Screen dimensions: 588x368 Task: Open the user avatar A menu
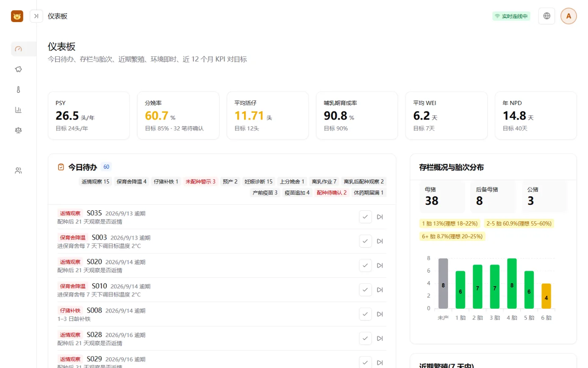[x=569, y=16]
